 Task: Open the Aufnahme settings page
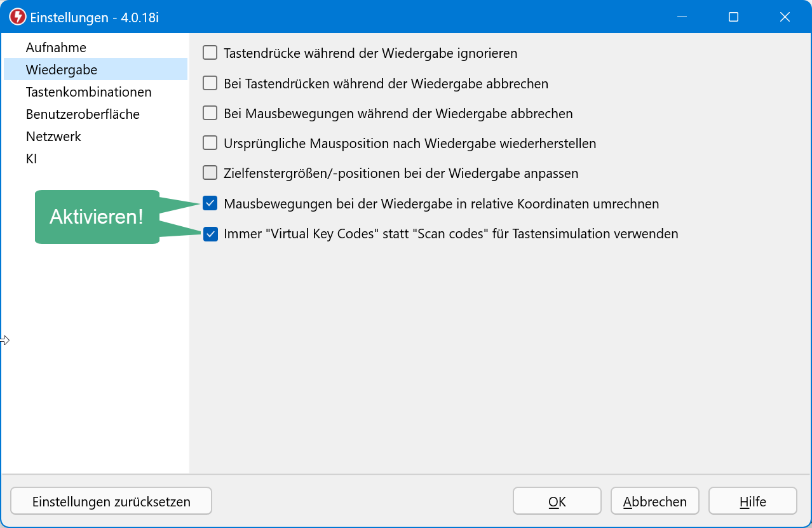click(x=56, y=48)
